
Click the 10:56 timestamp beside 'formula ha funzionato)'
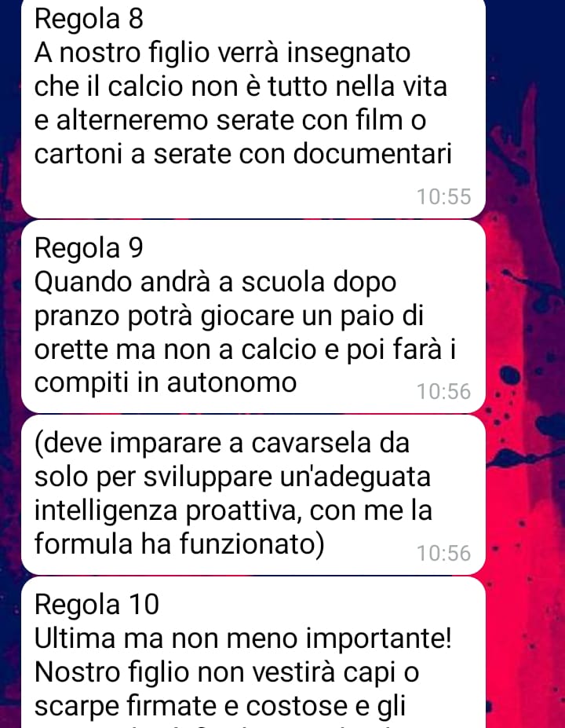444,553
